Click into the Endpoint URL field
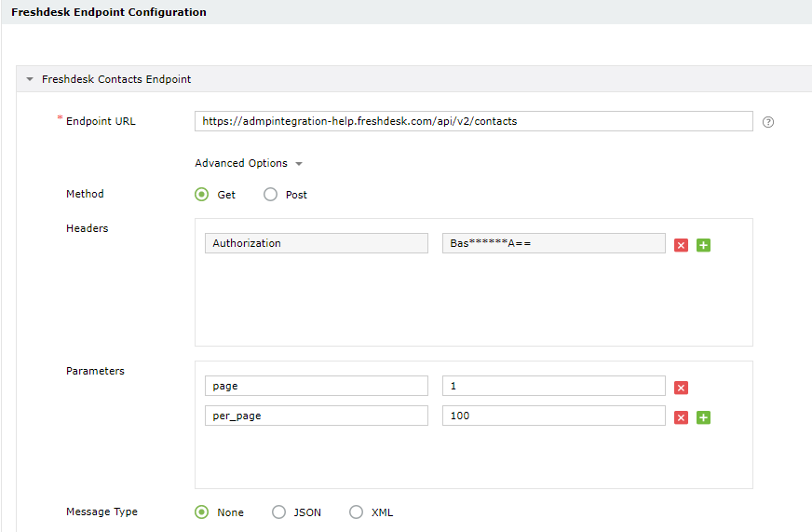Viewport: 812px width, 532px height. coord(473,121)
